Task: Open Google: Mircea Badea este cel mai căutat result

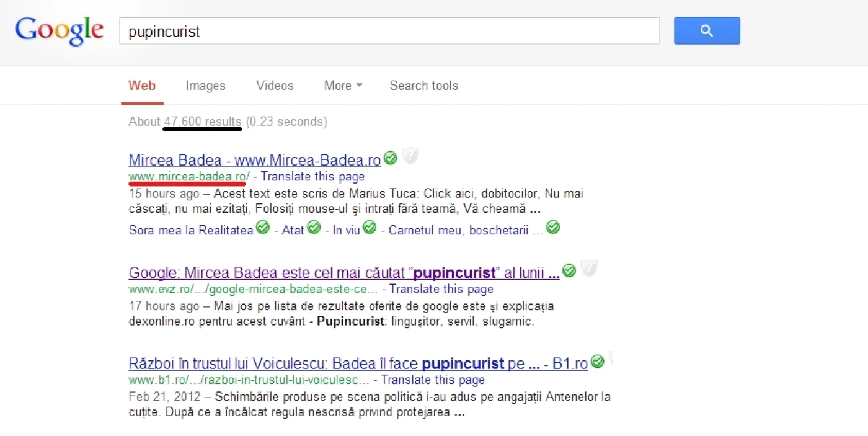Action: click(344, 273)
